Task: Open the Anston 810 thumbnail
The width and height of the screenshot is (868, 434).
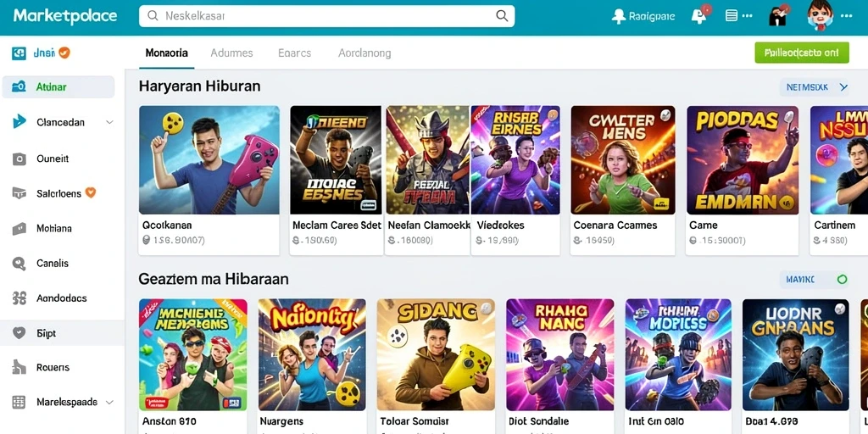Action: 193,355
